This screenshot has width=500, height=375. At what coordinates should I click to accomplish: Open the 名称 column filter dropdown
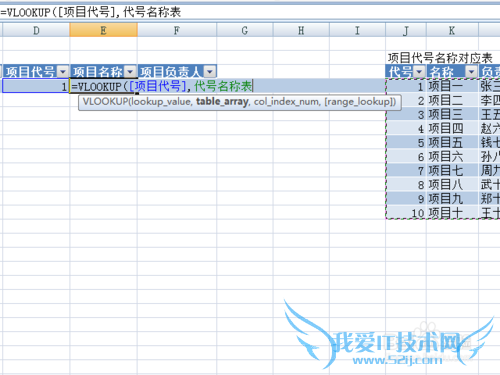click(471, 71)
